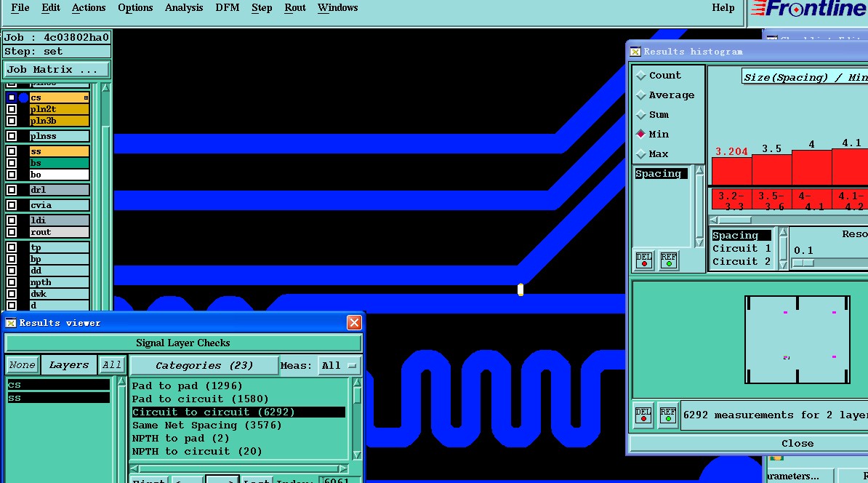The image size is (868, 483).
Task: Open the DFM menu
Action: click(227, 8)
